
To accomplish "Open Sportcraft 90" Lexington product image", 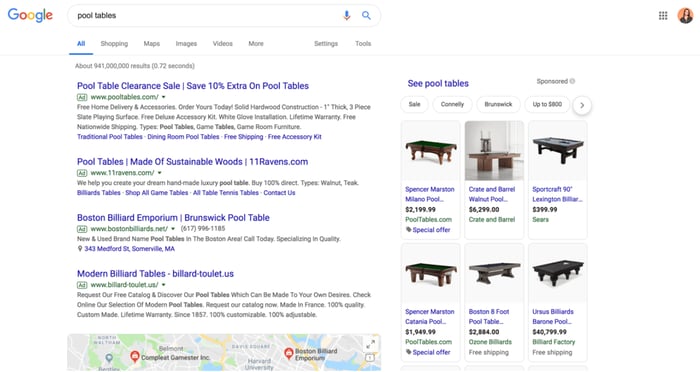I will 558,150.
